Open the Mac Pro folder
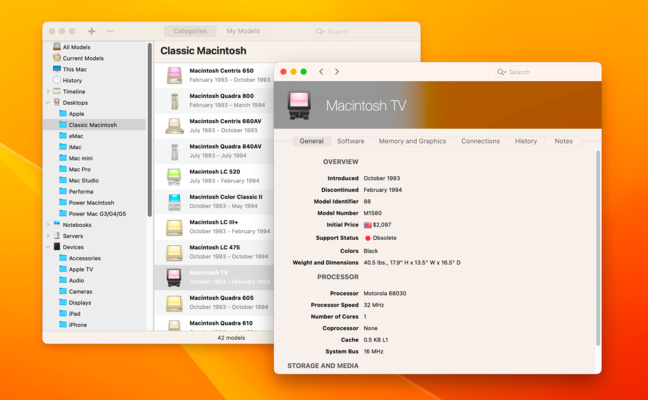This screenshot has height=400, width=648. pos(75,169)
